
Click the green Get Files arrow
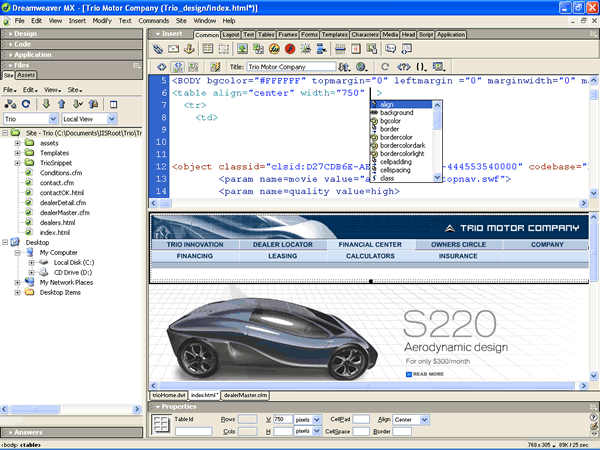click(46, 104)
